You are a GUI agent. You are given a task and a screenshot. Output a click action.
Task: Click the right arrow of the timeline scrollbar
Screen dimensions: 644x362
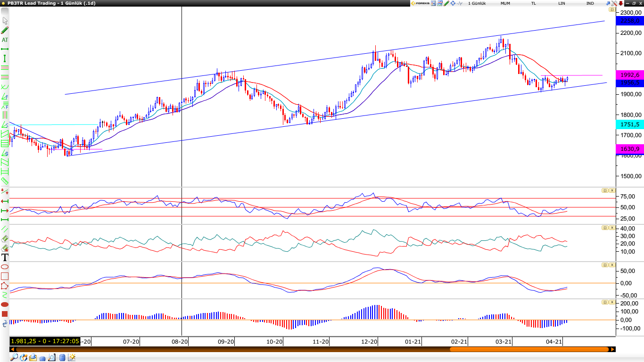[612, 349]
